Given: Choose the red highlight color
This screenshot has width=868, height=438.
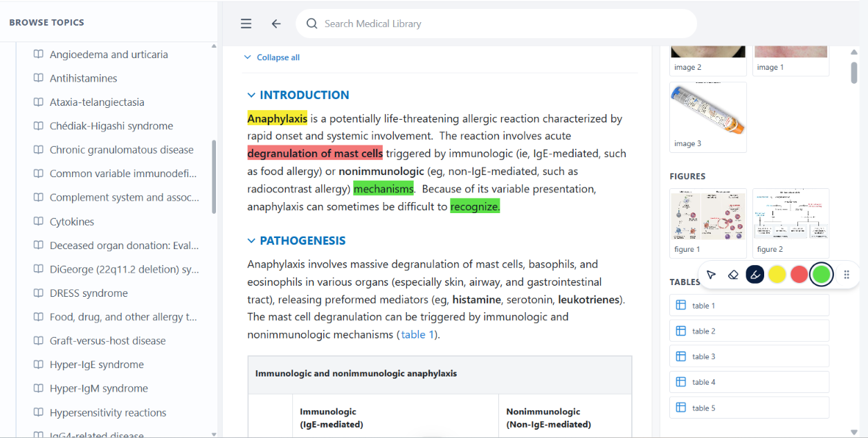Looking at the screenshot, I should click(799, 275).
